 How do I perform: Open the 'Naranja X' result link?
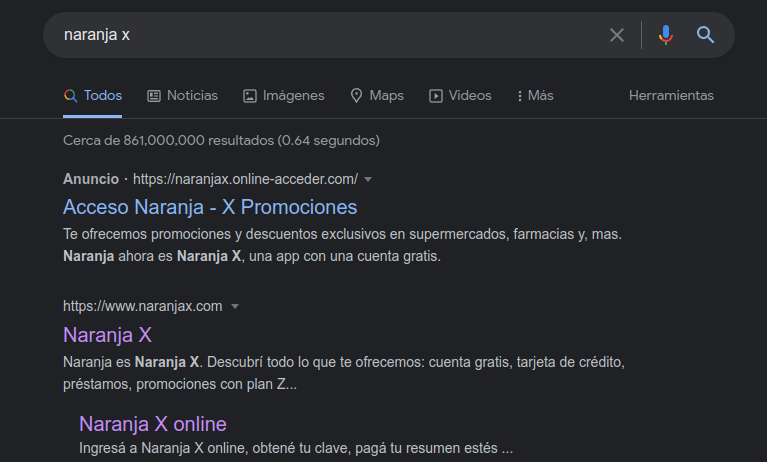click(108, 335)
